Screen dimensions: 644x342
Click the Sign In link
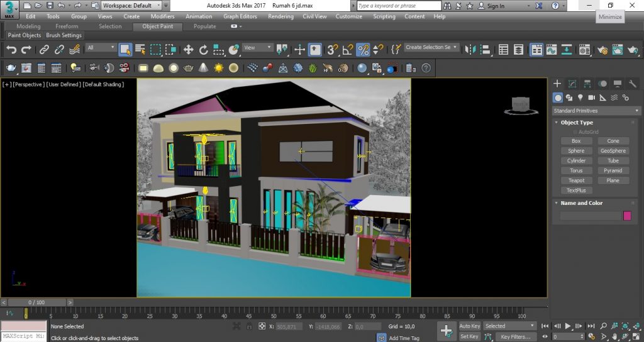(491, 6)
